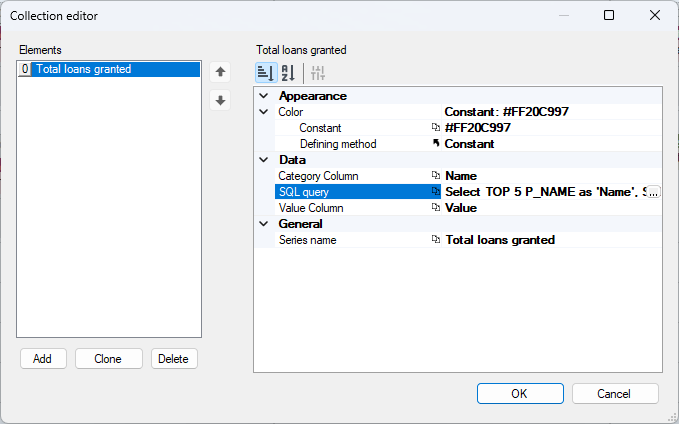Collapse the Color property node

click(264, 112)
